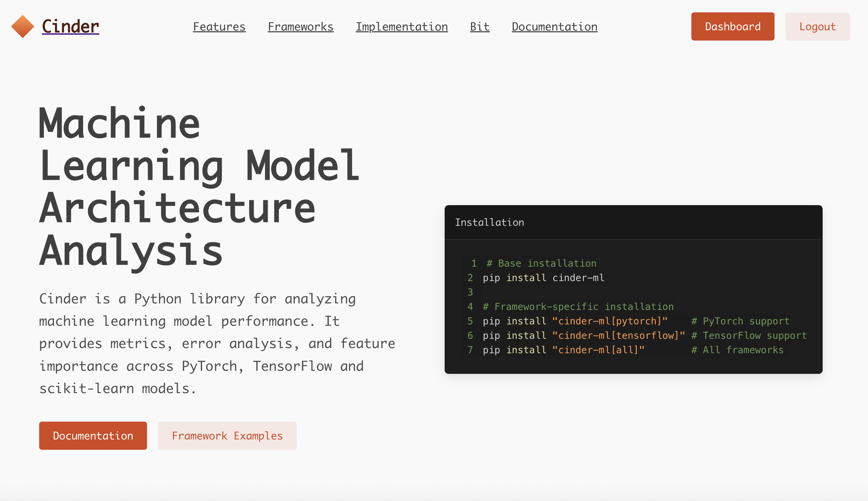Click line number 5 in code block
The height and width of the screenshot is (501, 868).
coord(470,321)
